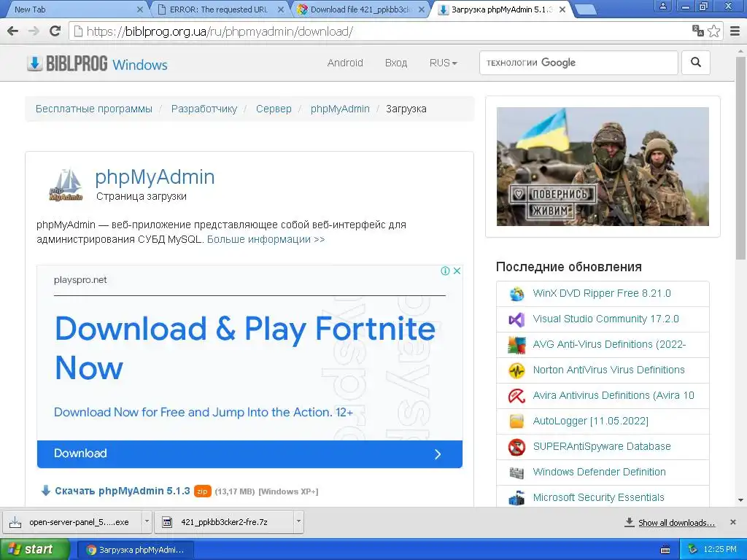The width and height of the screenshot is (747, 560).
Task: Click the Visual Studio Community icon
Action: tap(516, 319)
